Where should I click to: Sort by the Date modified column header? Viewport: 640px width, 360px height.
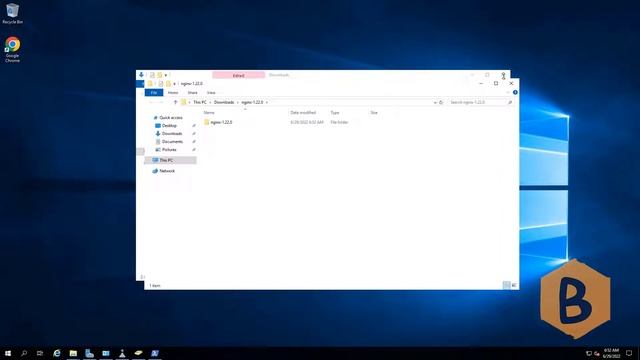(303, 112)
